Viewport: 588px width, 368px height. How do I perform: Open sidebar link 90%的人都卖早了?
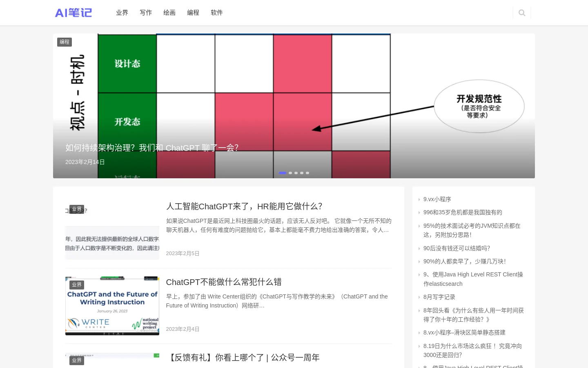[465, 261]
